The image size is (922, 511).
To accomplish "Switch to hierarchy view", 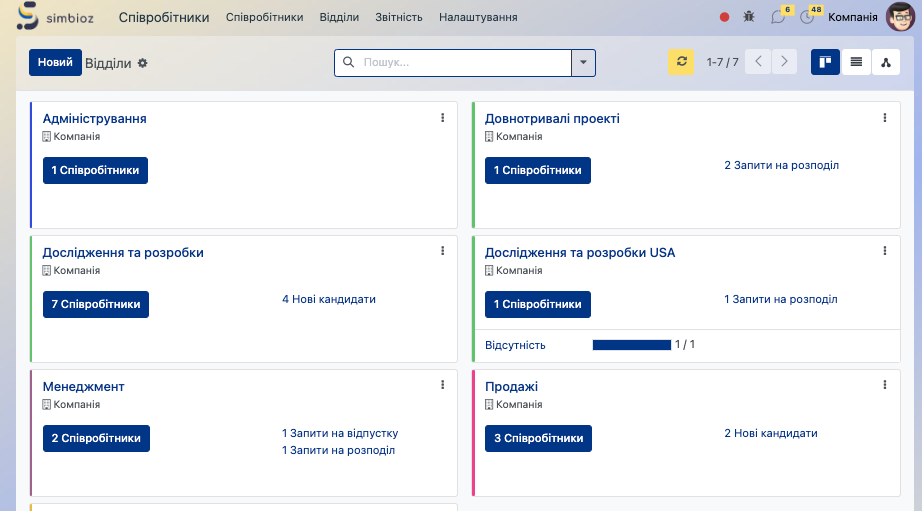I will point(887,62).
